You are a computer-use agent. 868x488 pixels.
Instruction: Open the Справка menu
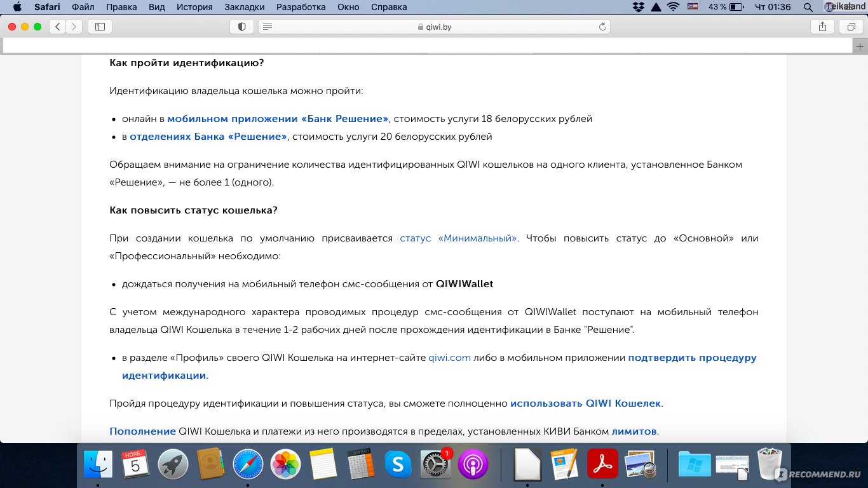pos(388,7)
